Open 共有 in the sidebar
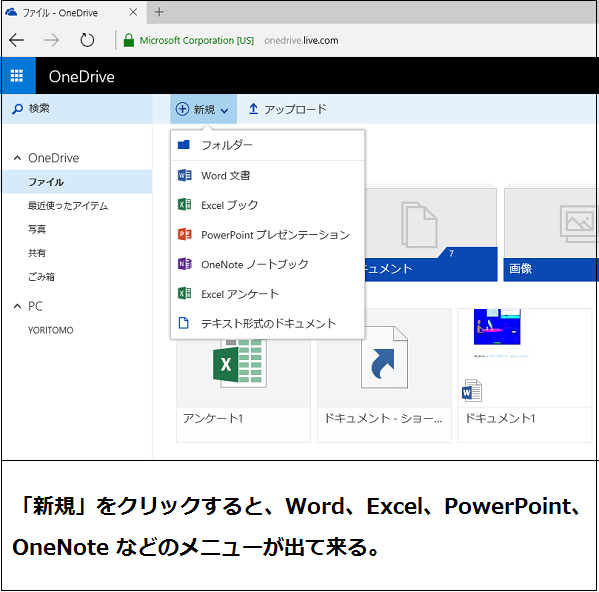 tap(37, 253)
